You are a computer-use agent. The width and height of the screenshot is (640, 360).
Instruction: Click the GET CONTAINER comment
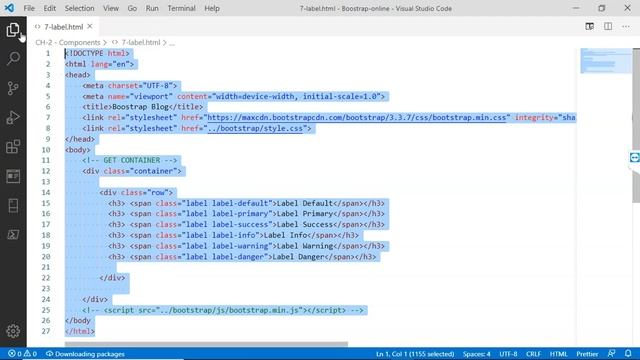point(130,160)
